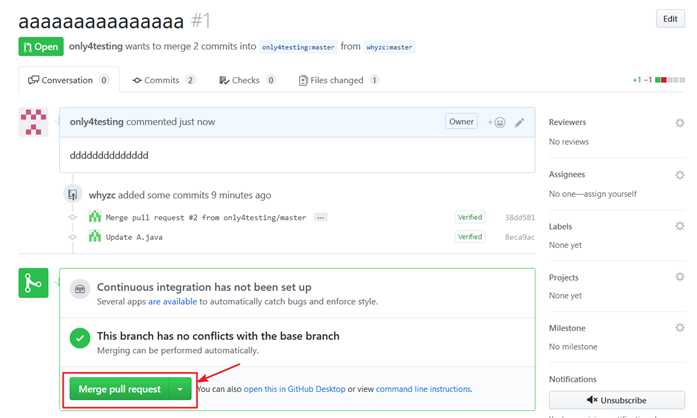The image size is (697, 418).
Task: Click the Owner badge on the comment
Action: pyautogui.click(x=461, y=121)
